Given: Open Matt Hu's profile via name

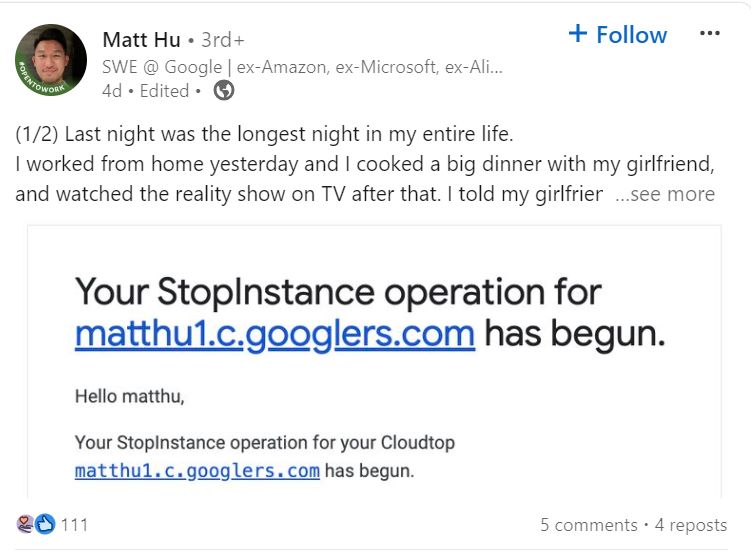Looking at the screenshot, I should tap(141, 40).
